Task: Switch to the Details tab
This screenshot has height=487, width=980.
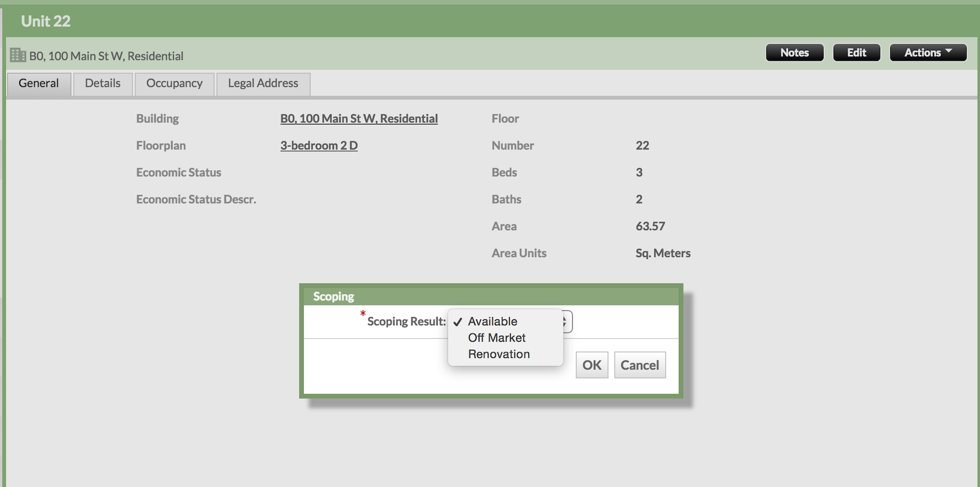Action: (102, 83)
